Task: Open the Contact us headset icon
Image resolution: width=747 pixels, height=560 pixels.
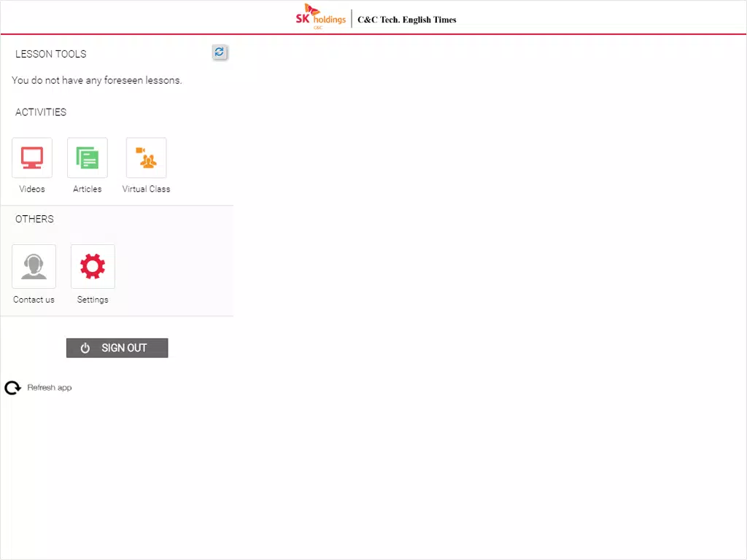Action: pos(34,266)
